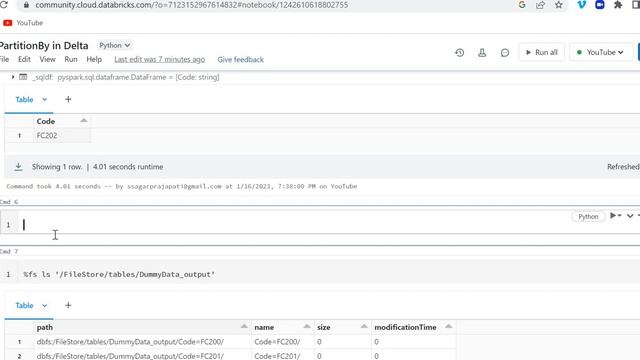Select the Table tab in upper result

24,100
